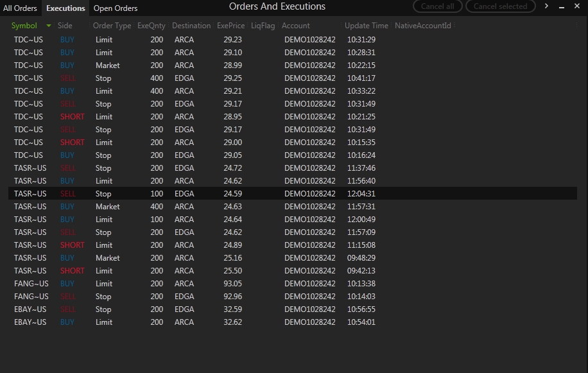Select the Executions tab
588x373 pixels.
click(65, 8)
